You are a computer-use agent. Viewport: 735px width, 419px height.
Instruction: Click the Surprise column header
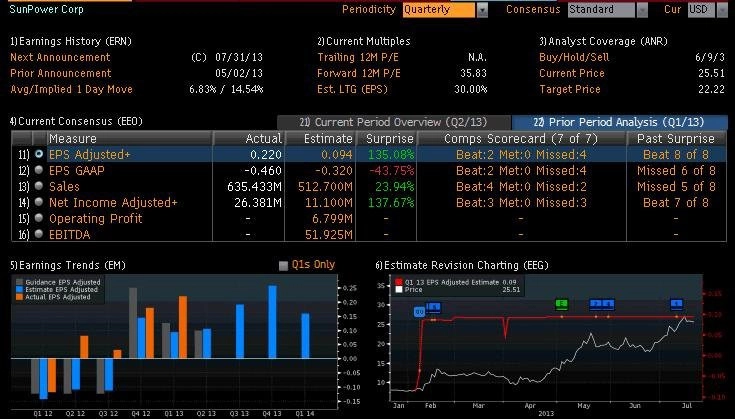click(x=387, y=139)
